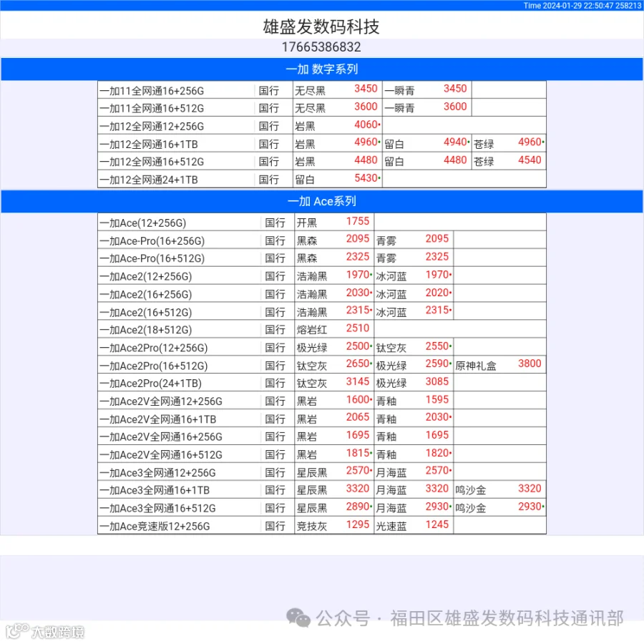Select row 一加Ace2V全网通16+1TB

coord(322,419)
